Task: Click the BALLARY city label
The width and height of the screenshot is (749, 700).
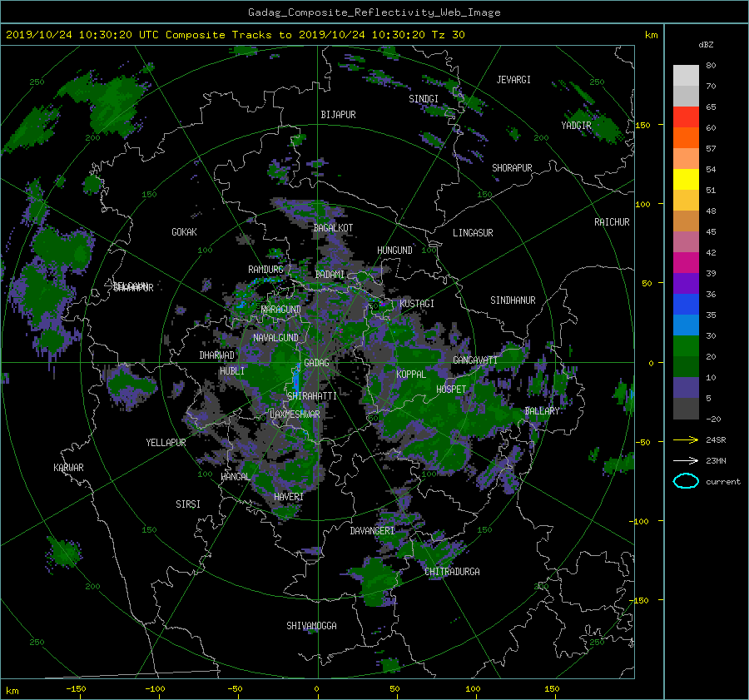Action: tap(542, 411)
